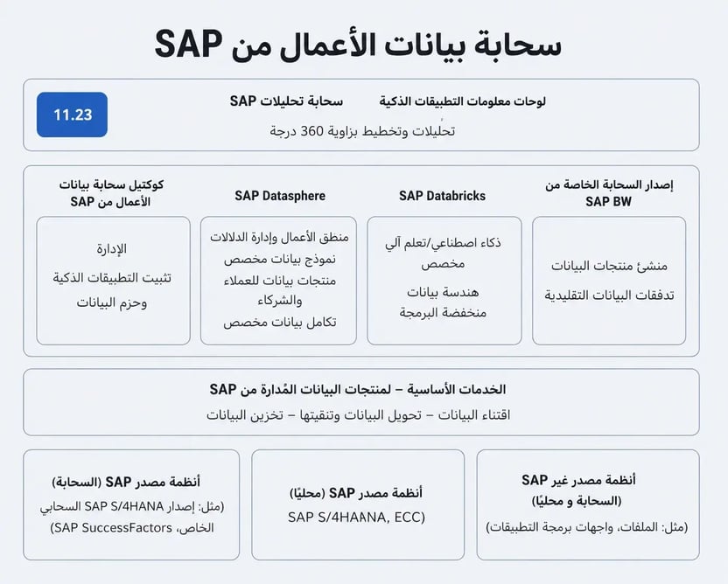This screenshot has height=584, width=728.
Task: Click لوحات معلومات التطبيقات الذكية label
Action: (x=462, y=101)
